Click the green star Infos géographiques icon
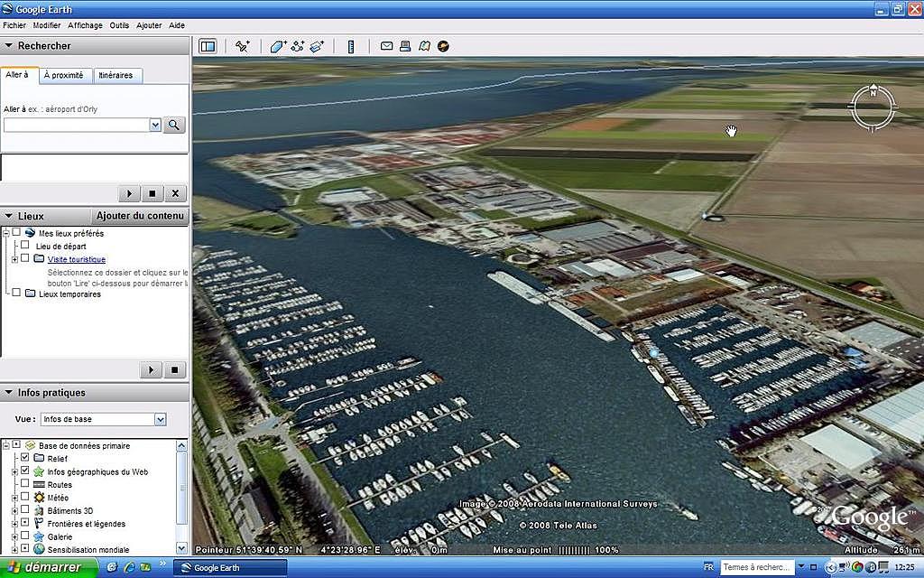The height and width of the screenshot is (578, 924). coord(39,471)
